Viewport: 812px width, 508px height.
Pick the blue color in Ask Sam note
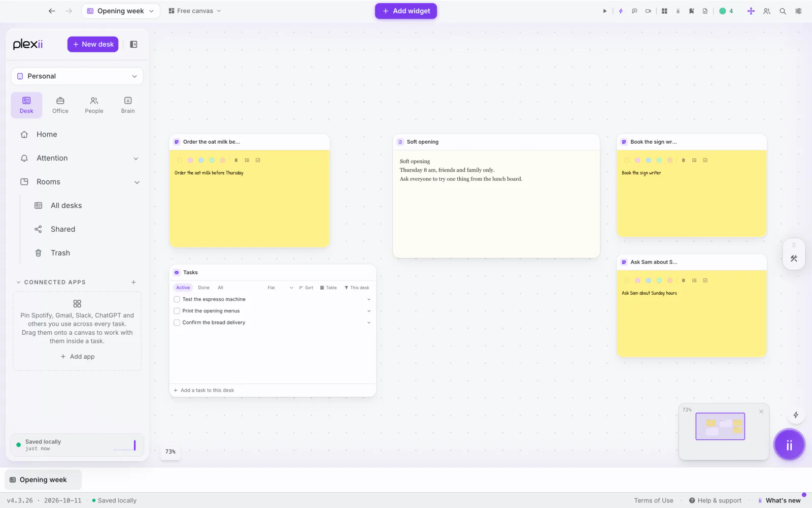648,280
